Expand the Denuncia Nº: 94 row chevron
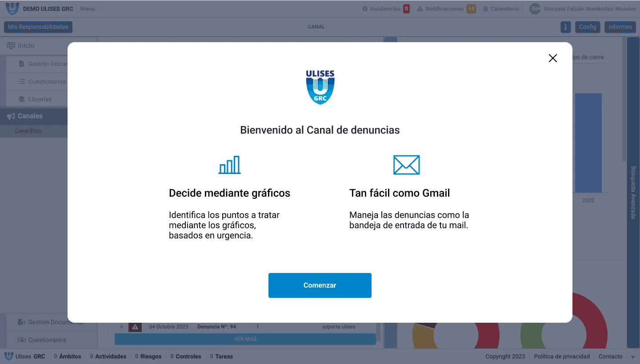The image size is (640, 364). [121, 327]
